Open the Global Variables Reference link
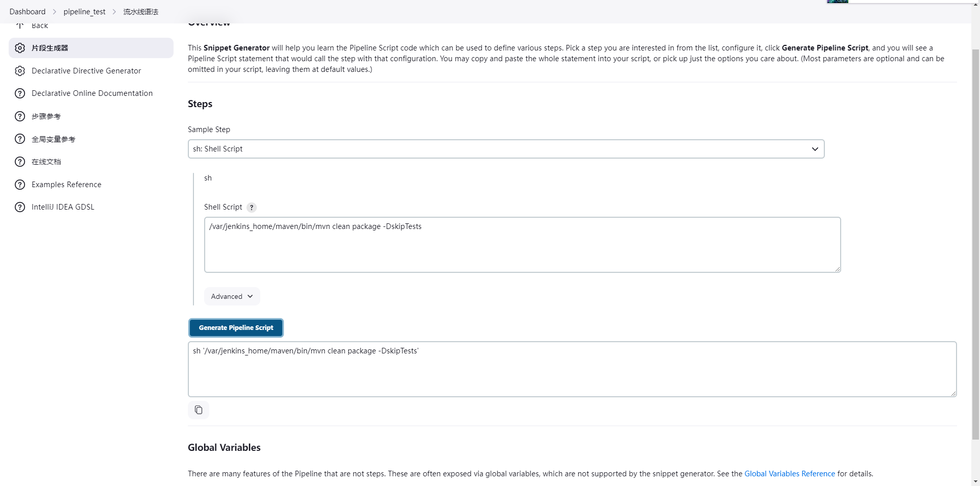This screenshot has height=486, width=980. click(x=790, y=474)
